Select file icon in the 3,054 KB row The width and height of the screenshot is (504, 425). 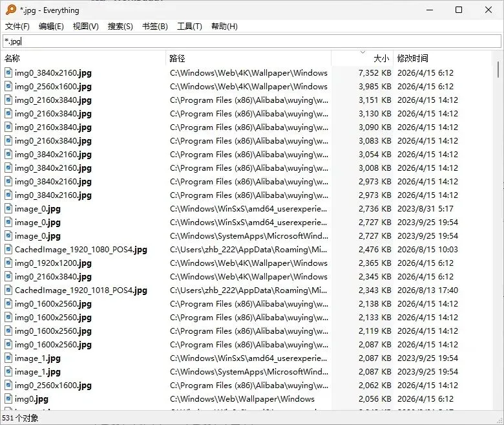tap(8, 154)
